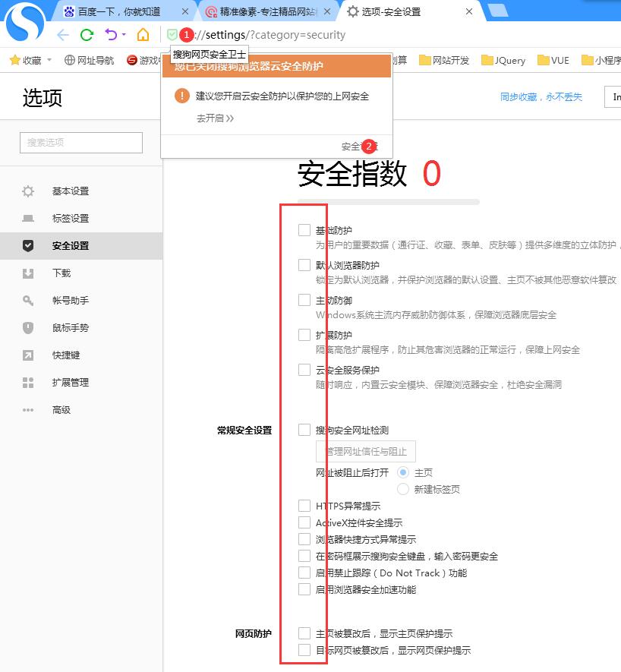Open the 网站开发 bookmark folder

pos(444,61)
